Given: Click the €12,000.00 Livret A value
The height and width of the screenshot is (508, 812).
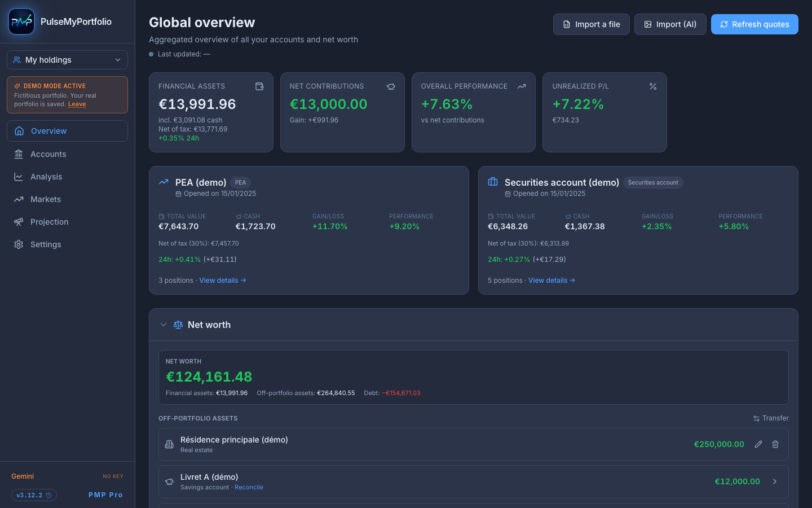Looking at the screenshot, I should click(738, 481).
